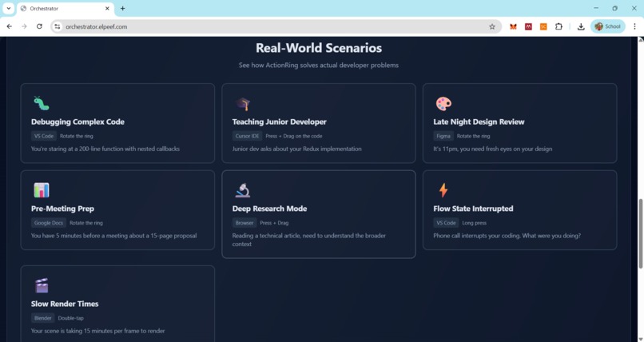The height and width of the screenshot is (342, 644).
Task: Close the Orchestrator tab
Action: (107, 8)
